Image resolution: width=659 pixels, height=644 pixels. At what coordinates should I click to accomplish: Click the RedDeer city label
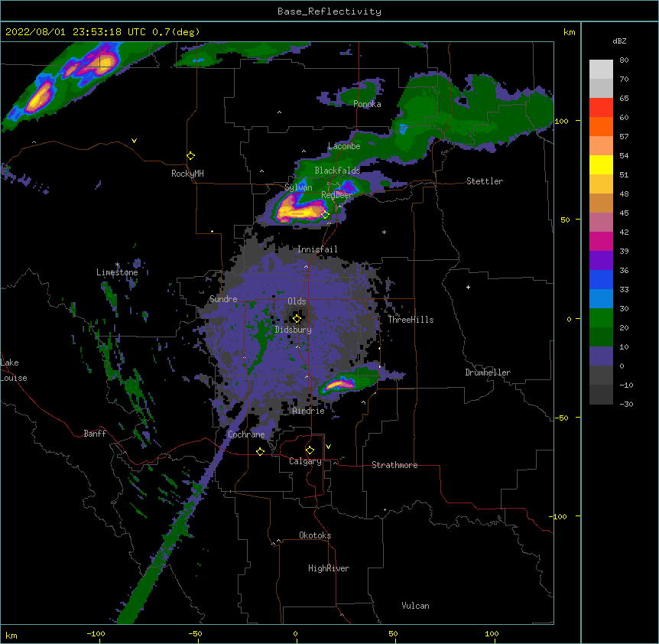point(337,194)
